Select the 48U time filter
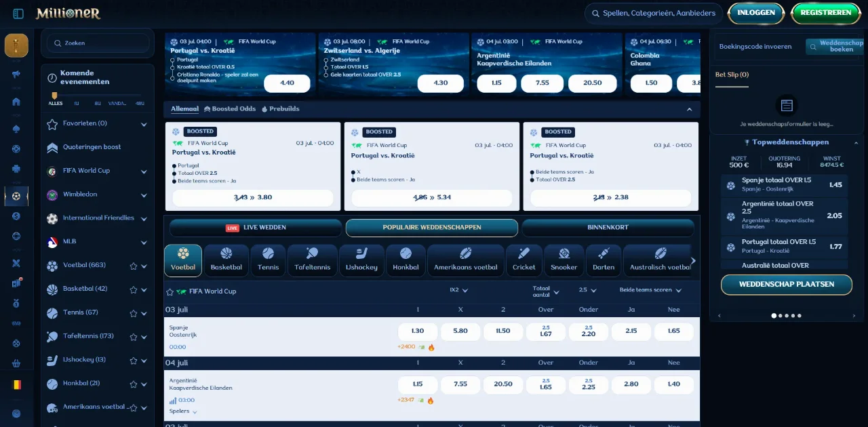Screen dimensions: 868x427 (140, 104)
